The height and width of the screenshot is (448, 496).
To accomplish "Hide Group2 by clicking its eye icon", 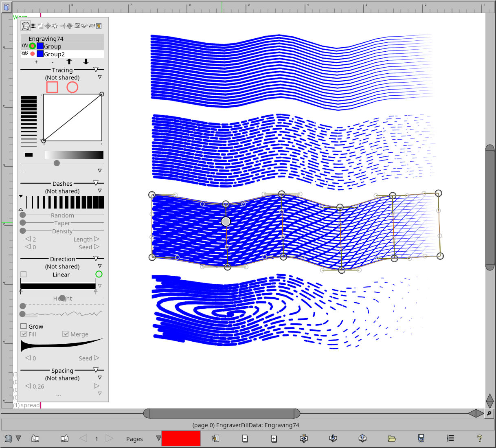I will (x=24, y=53).
